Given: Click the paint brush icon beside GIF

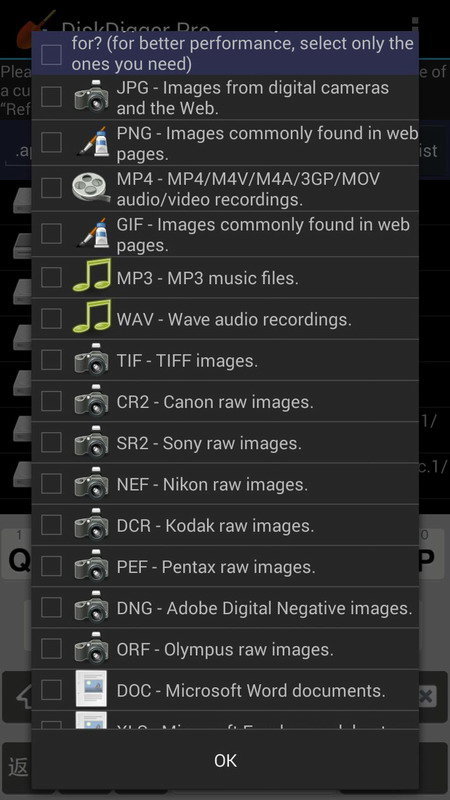Looking at the screenshot, I should tap(91, 233).
